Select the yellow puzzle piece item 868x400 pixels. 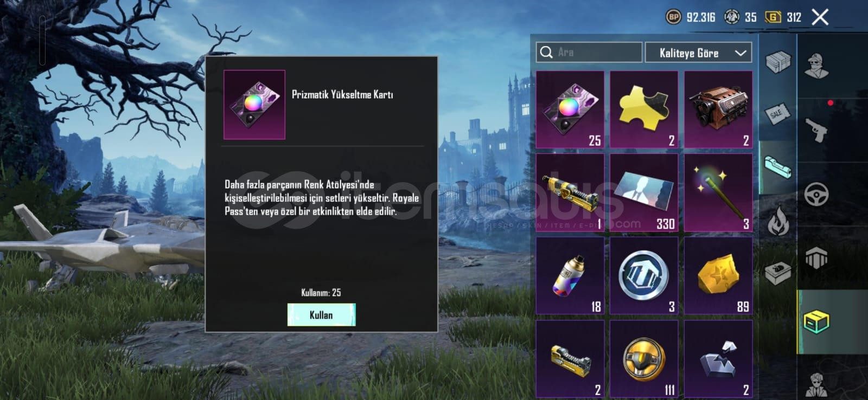(644, 109)
